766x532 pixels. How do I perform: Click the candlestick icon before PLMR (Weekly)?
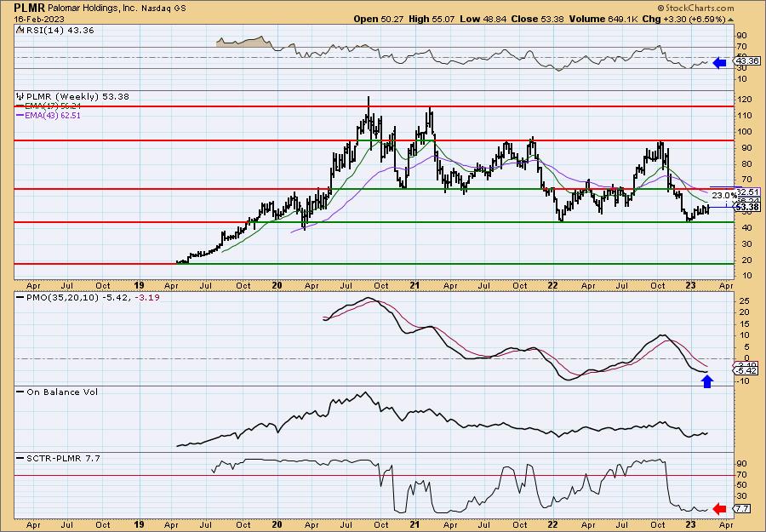[20, 96]
